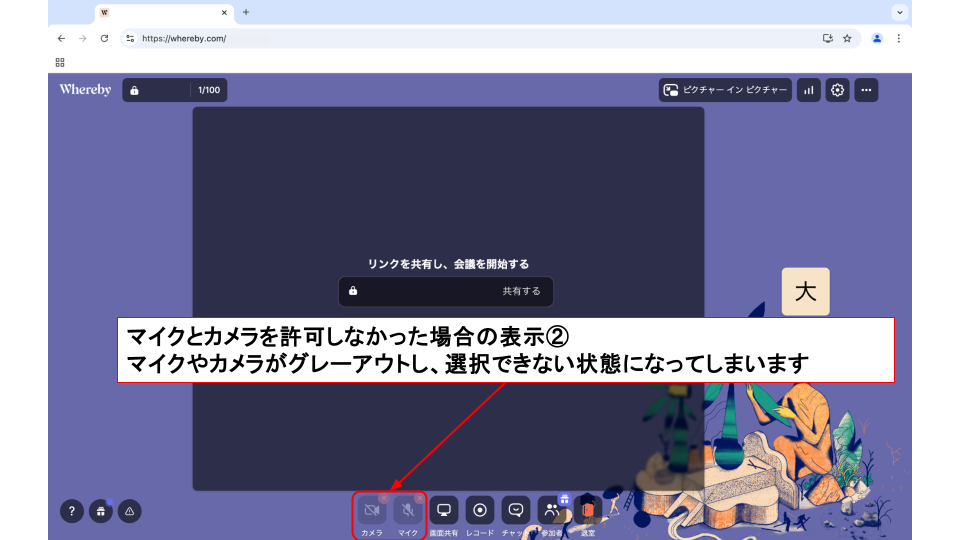Click the gift icon at bottom left
960x540 pixels.
coord(100,511)
